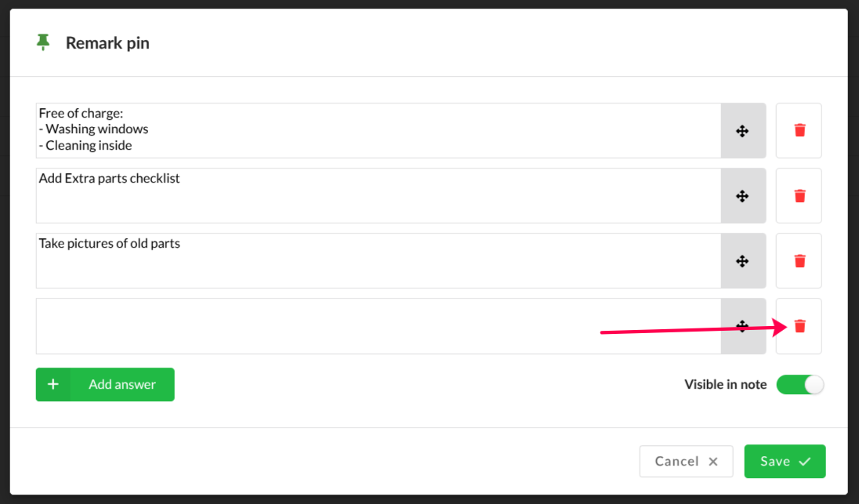Click move handle of the empty answer

tap(743, 326)
